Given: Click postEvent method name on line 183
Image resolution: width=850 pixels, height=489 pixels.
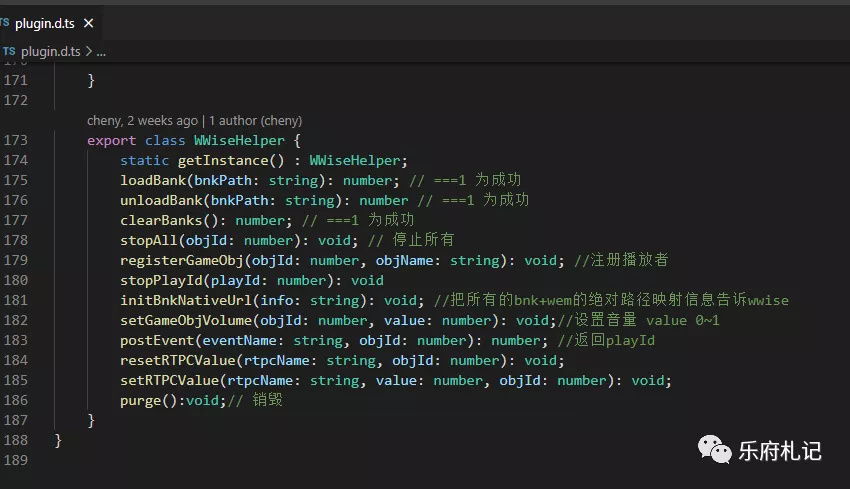Looking at the screenshot, I should coord(157,340).
